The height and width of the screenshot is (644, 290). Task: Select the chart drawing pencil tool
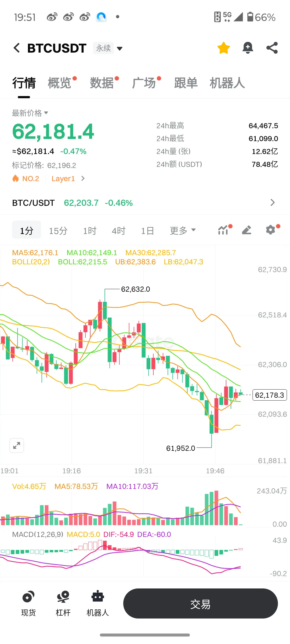(x=247, y=230)
